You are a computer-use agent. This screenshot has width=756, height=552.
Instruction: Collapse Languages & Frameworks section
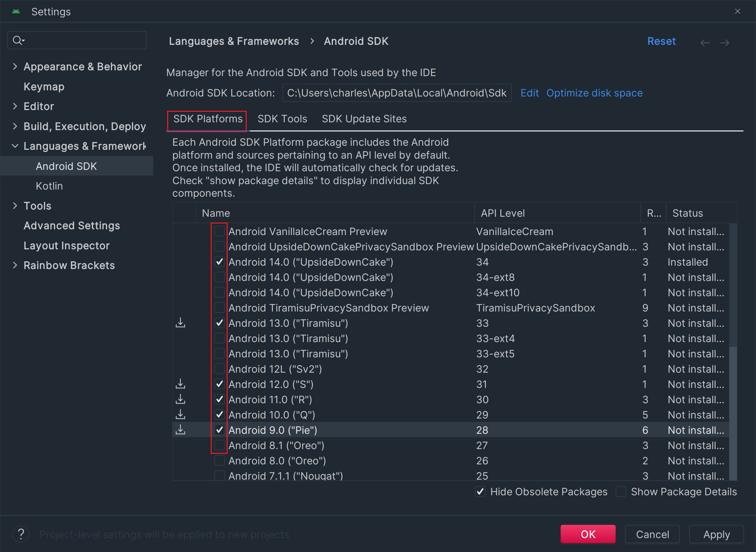point(15,146)
